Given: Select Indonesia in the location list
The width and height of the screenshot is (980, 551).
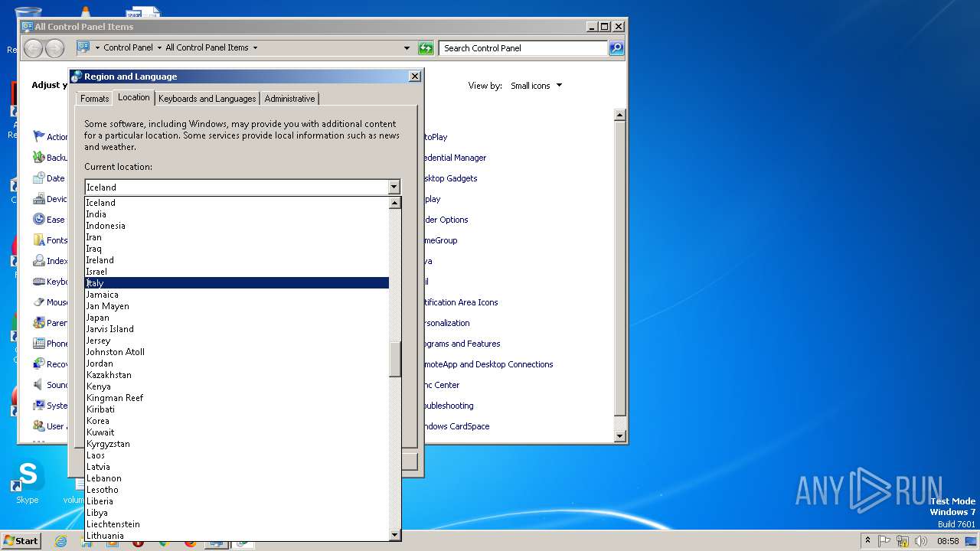Looking at the screenshot, I should 237,226.
